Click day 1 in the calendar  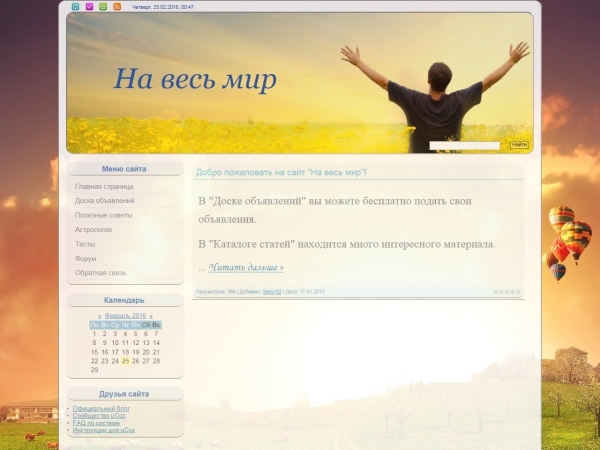(x=94, y=334)
